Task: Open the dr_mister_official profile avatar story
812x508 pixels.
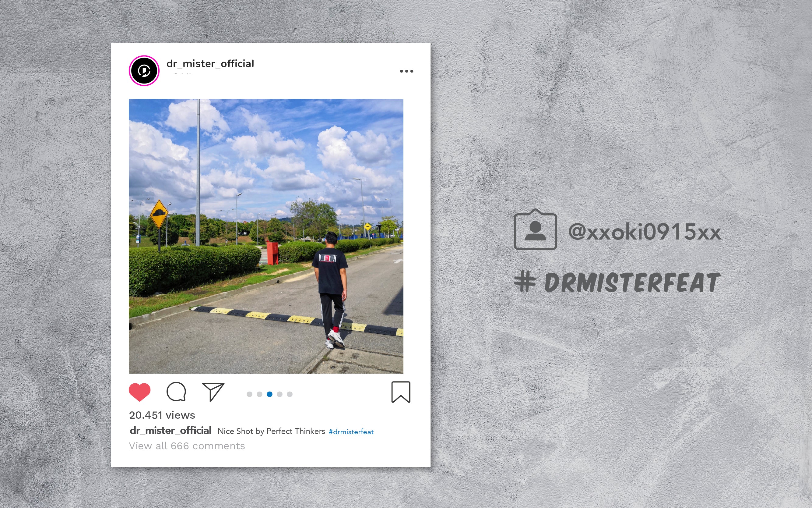Action: click(144, 71)
